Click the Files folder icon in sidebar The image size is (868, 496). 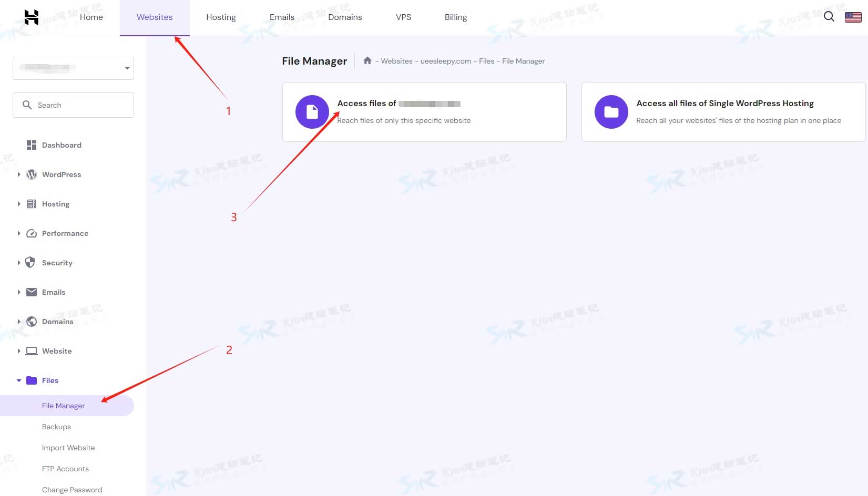[x=32, y=380]
